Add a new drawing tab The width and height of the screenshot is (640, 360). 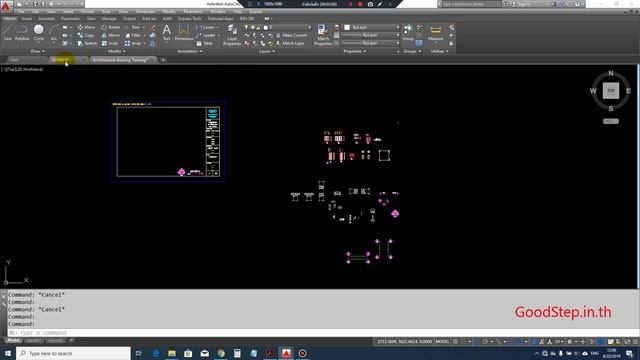(x=163, y=60)
